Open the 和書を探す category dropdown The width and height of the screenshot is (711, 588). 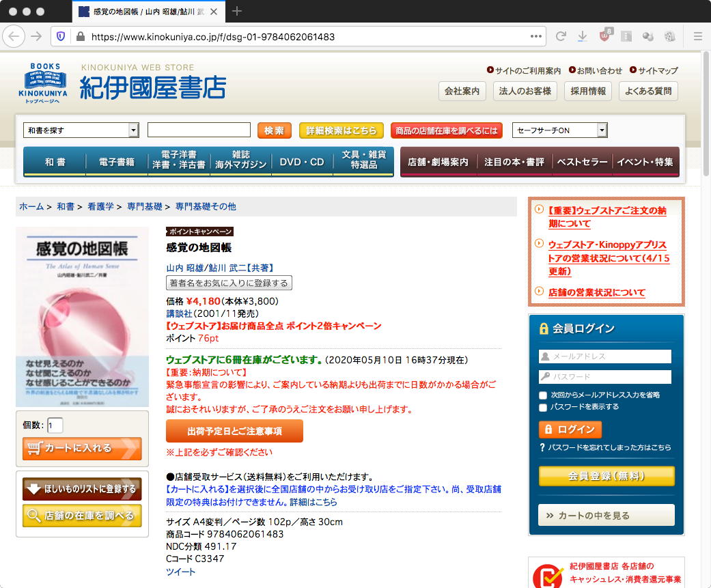pos(81,130)
